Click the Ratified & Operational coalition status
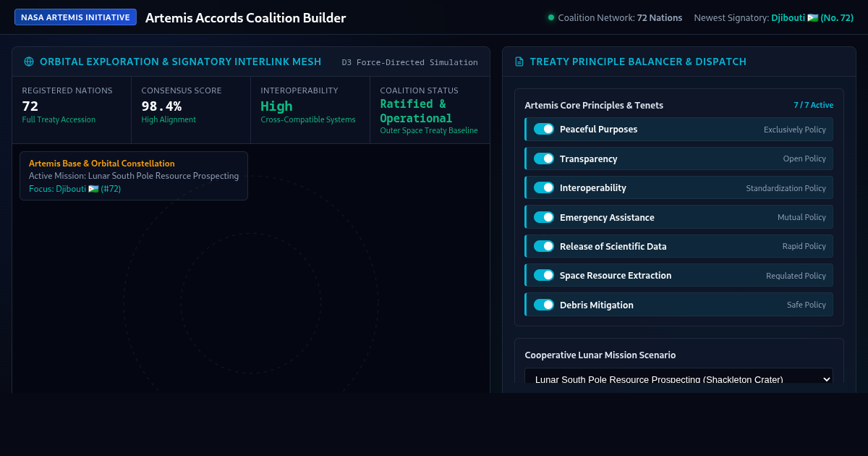Image resolution: width=868 pixels, height=456 pixels. click(x=416, y=111)
